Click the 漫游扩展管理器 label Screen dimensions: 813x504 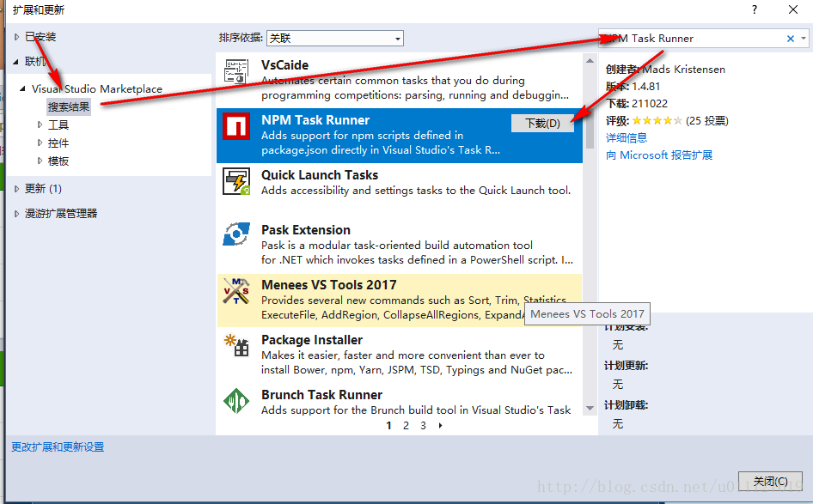pyautogui.click(x=61, y=214)
